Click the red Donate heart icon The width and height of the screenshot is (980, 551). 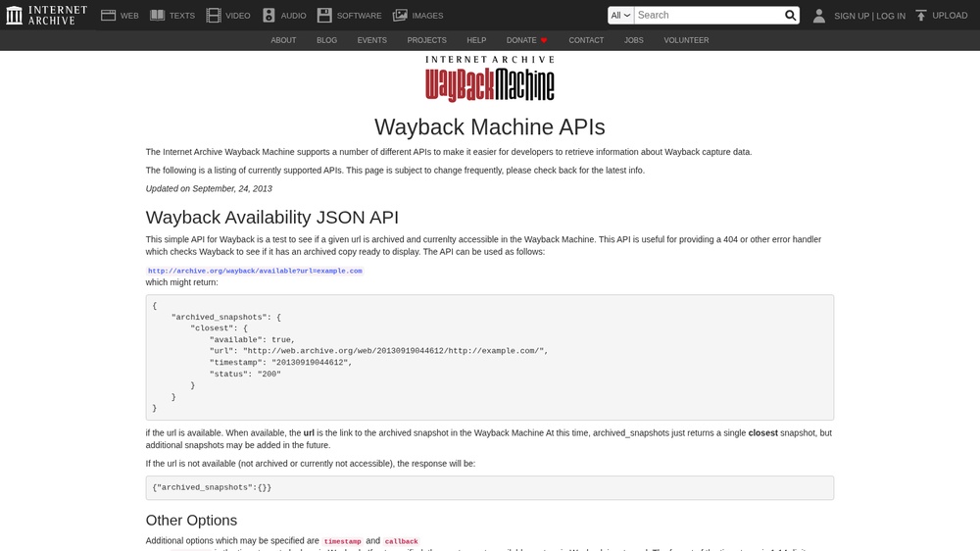point(544,40)
